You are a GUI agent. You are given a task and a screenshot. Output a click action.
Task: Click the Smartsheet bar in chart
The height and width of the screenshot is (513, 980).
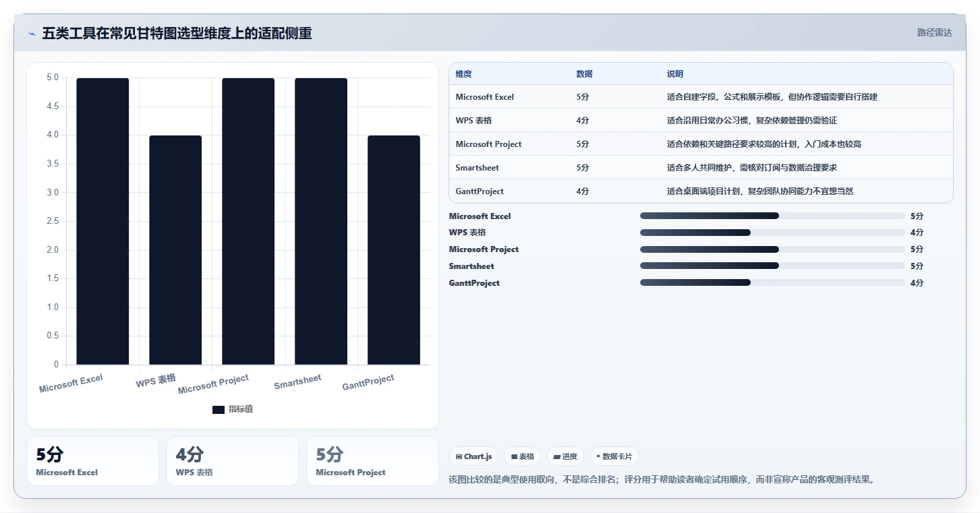(x=321, y=221)
